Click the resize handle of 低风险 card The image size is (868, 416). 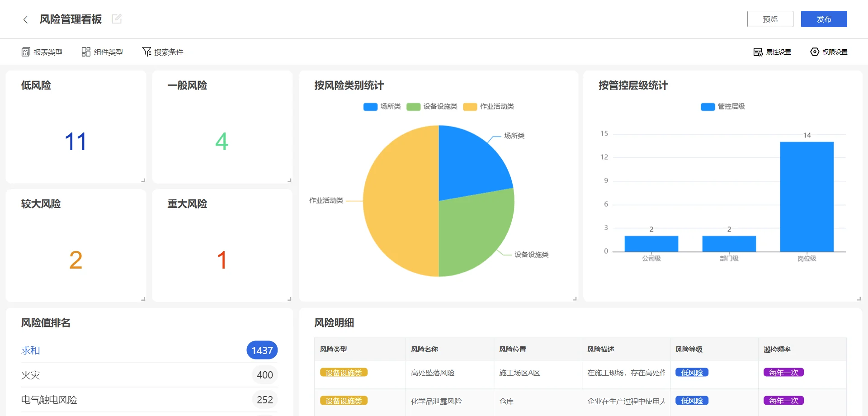point(143,180)
